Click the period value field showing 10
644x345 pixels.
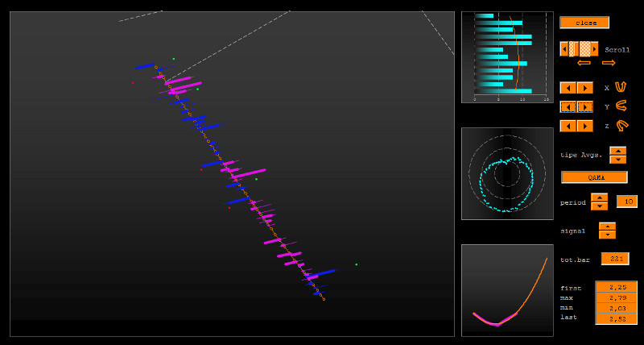click(626, 202)
